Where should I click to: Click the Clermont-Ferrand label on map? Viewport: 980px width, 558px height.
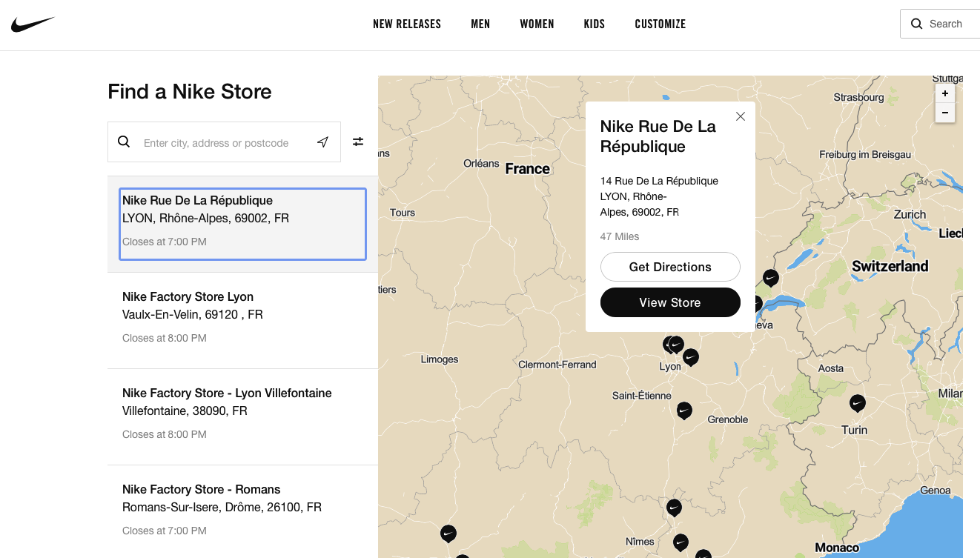(557, 365)
